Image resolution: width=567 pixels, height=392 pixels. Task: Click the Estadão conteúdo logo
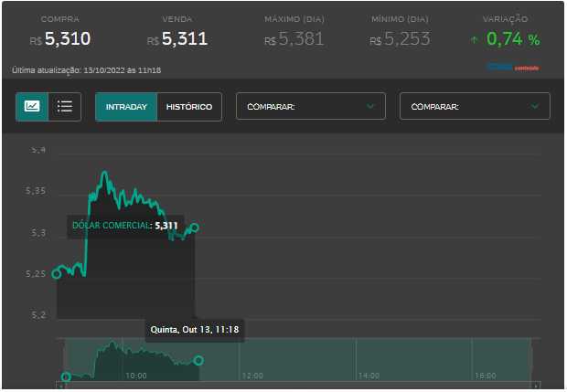click(x=513, y=67)
